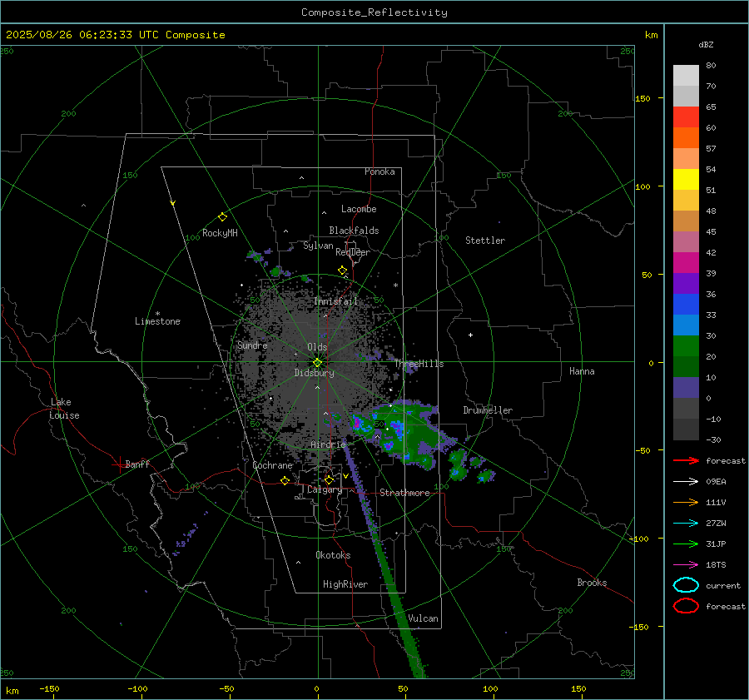749x700 pixels.
Task: Select the yellow diamond marker above Calgary
Action: coord(329,479)
